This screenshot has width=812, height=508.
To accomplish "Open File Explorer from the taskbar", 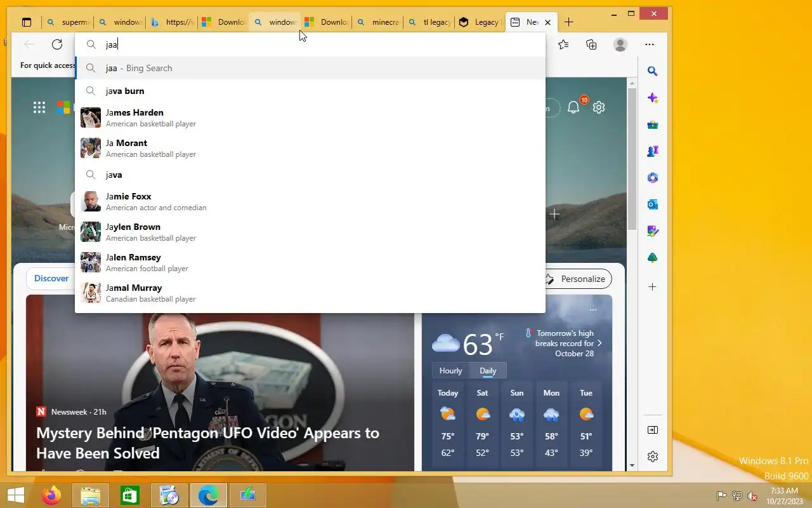I will pyautogui.click(x=91, y=495).
